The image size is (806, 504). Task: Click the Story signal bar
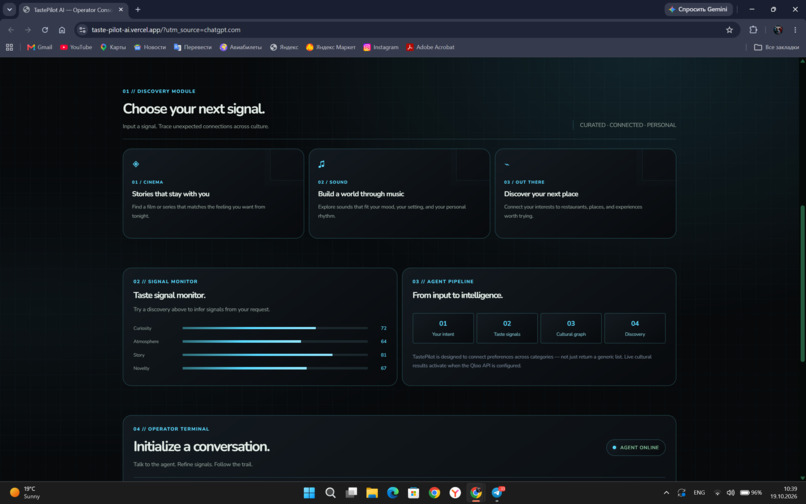tap(275, 355)
